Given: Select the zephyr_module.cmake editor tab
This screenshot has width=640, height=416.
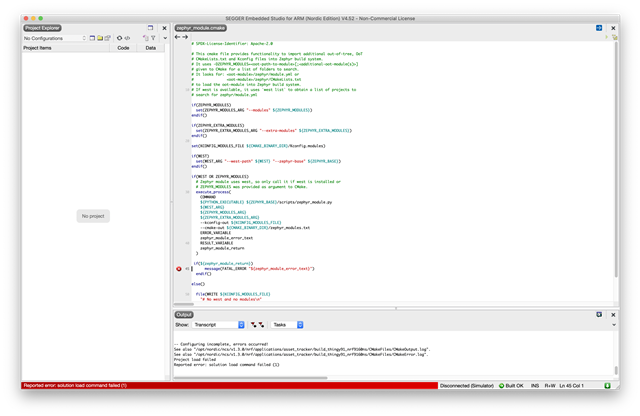Looking at the screenshot, I should 201,28.
